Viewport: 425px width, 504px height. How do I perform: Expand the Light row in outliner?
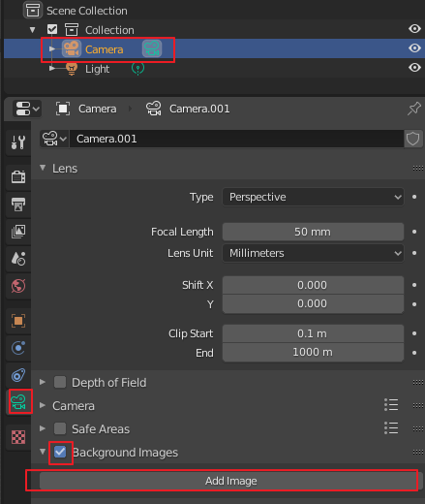tap(52, 69)
